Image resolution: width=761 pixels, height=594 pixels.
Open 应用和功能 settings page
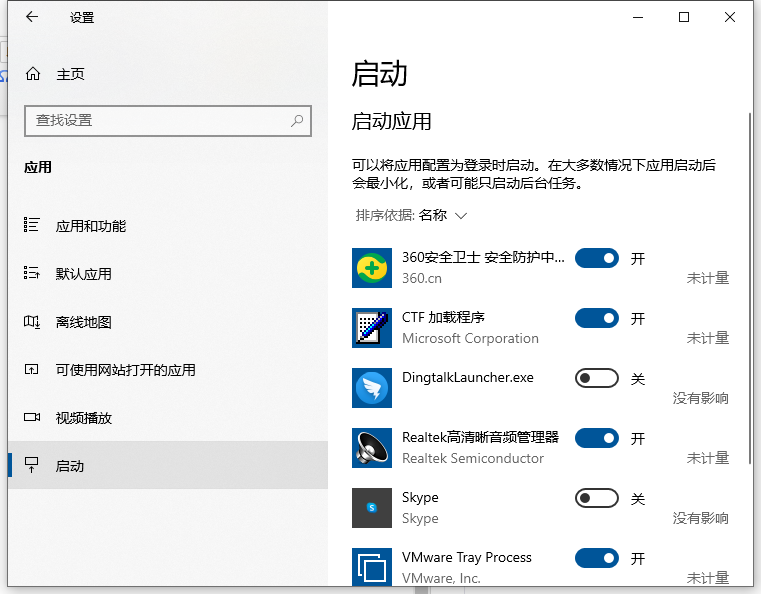coord(90,226)
